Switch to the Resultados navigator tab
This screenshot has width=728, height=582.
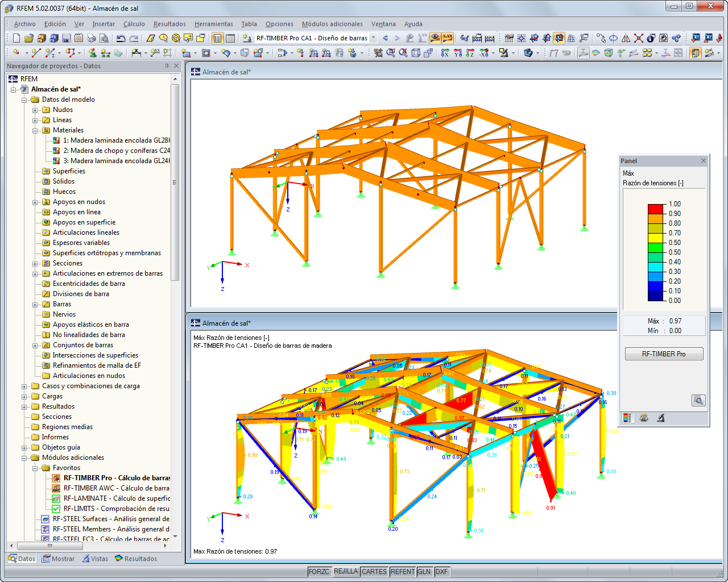point(136,559)
